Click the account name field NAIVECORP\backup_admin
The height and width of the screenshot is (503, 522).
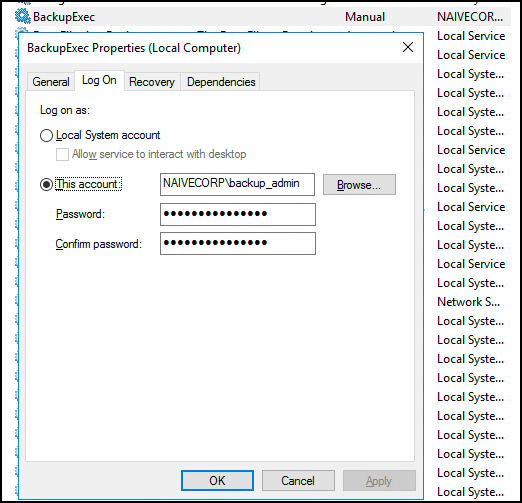coord(237,184)
